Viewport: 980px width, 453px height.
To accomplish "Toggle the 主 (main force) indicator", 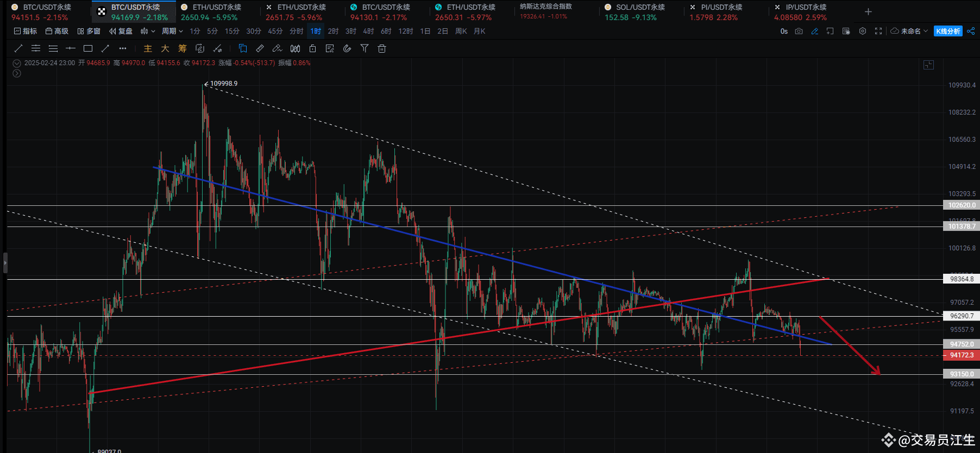I will (x=148, y=48).
